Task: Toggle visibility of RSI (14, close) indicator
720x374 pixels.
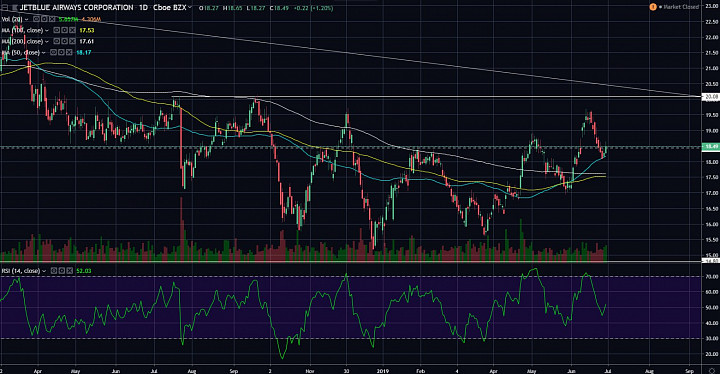Action: pos(54,271)
